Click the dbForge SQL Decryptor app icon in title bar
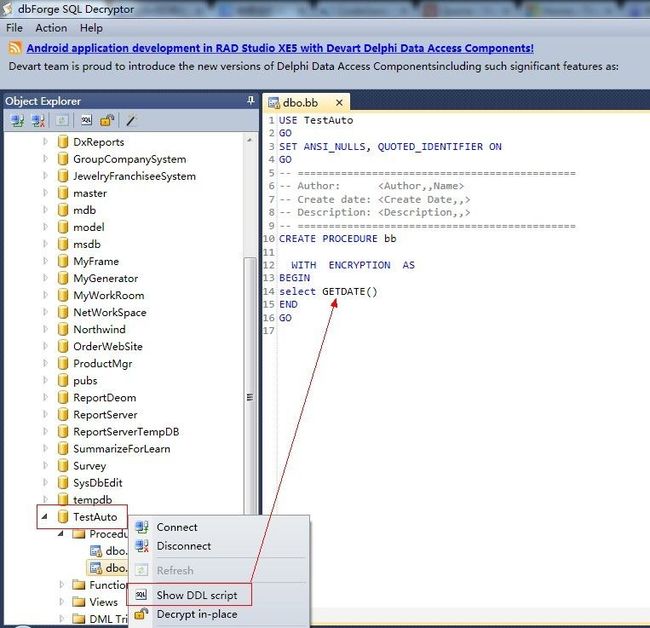The image size is (650, 628). (7, 8)
